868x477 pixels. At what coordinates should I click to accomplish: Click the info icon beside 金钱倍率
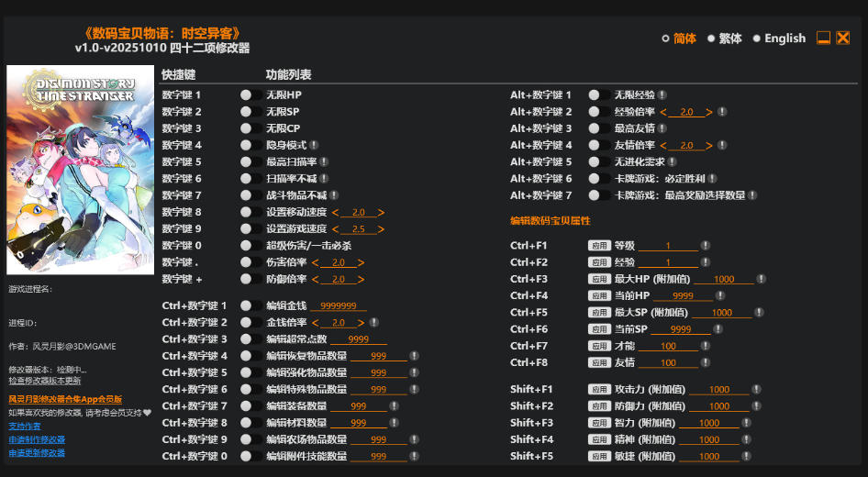coord(374,322)
